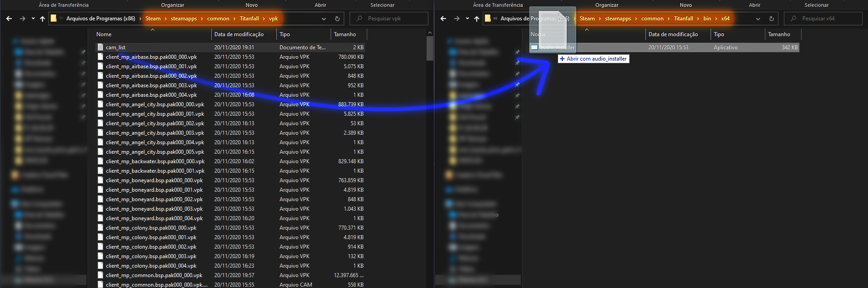
Task: Click the 342 KB size in x64 window
Action: (x=790, y=47)
